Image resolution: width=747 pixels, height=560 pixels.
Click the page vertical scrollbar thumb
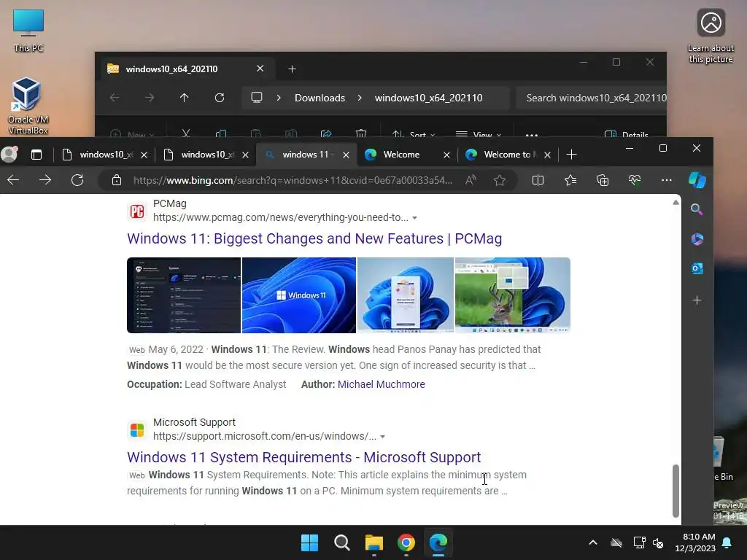676,491
